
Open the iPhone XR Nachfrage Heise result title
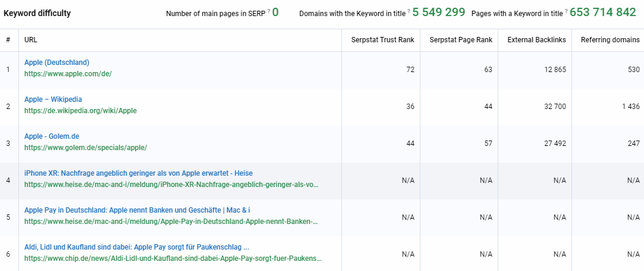[x=139, y=173]
